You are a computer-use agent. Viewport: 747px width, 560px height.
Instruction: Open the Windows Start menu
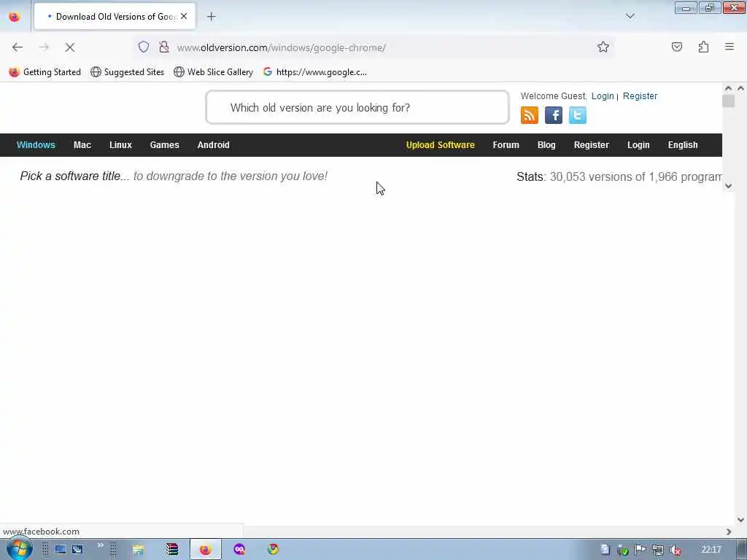click(19, 549)
